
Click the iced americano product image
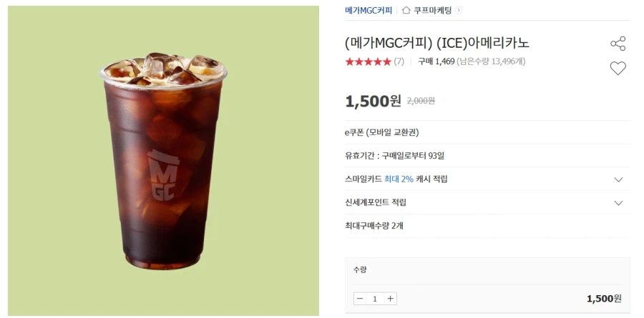click(x=163, y=161)
